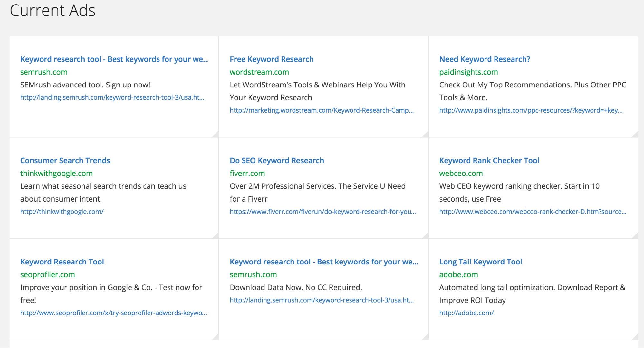Viewport: 644px width, 348px height.
Task: Open the Need Keyword Research? ad headline
Action: pyautogui.click(x=485, y=59)
